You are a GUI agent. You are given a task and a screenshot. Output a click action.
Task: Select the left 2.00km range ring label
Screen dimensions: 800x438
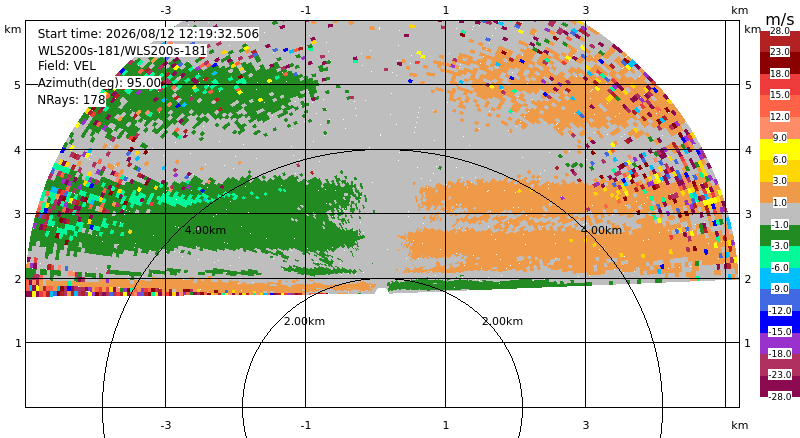point(305,321)
